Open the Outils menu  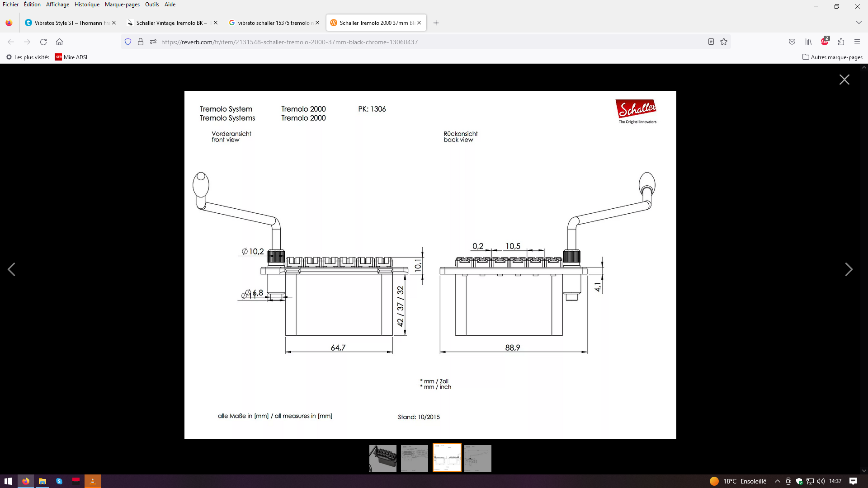coord(152,5)
